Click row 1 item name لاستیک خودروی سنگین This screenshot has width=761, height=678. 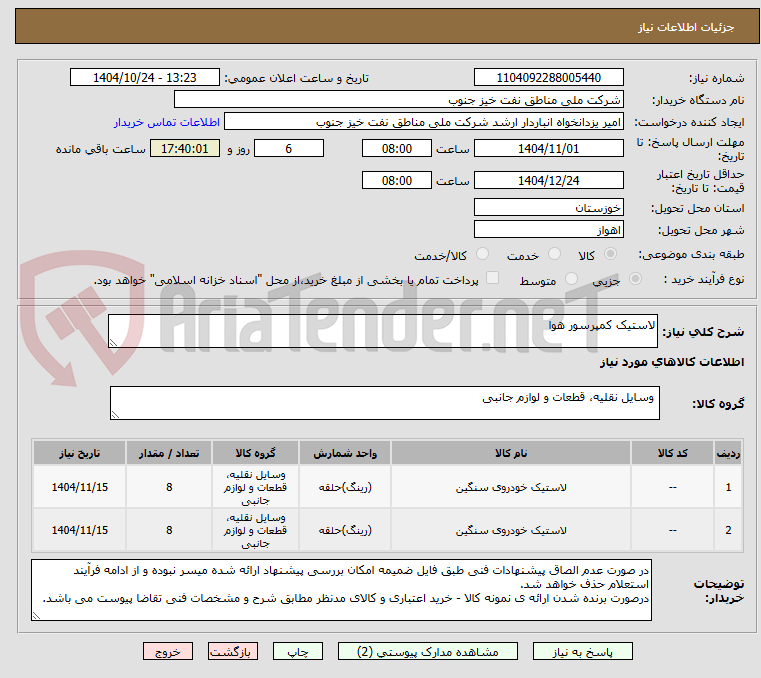[x=511, y=487]
